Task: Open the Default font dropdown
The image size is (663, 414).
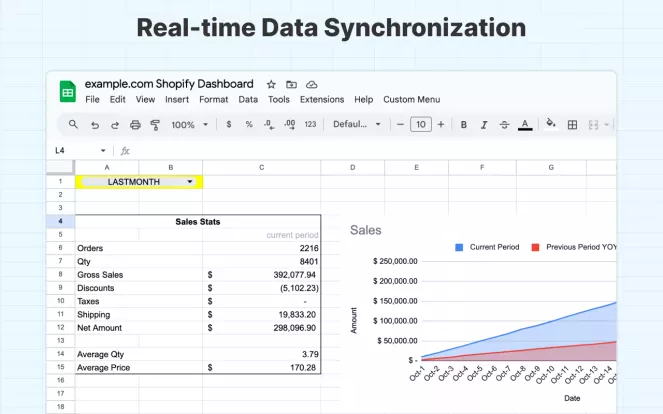Action: (357, 124)
